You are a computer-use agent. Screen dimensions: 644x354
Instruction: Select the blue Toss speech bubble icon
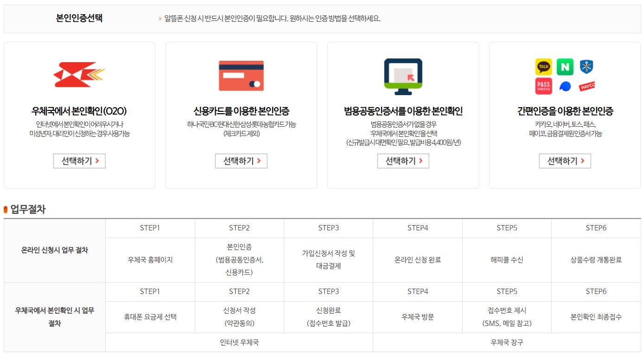pos(565,86)
